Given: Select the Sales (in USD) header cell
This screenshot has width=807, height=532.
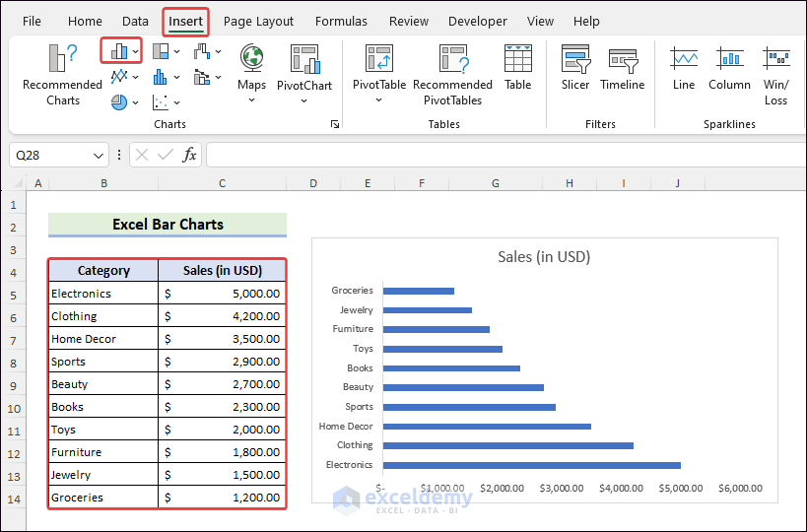Looking at the screenshot, I should (x=223, y=271).
